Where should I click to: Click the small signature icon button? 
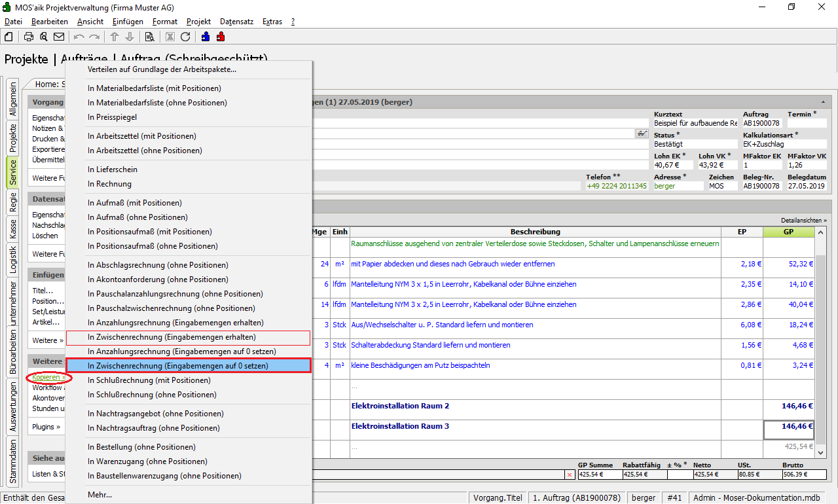(x=642, y=134)
